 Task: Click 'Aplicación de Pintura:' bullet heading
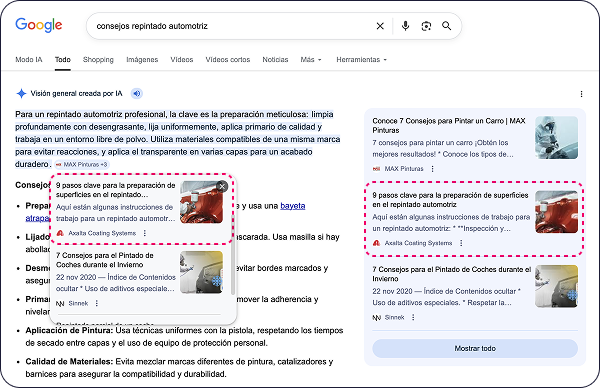[69, 330]
